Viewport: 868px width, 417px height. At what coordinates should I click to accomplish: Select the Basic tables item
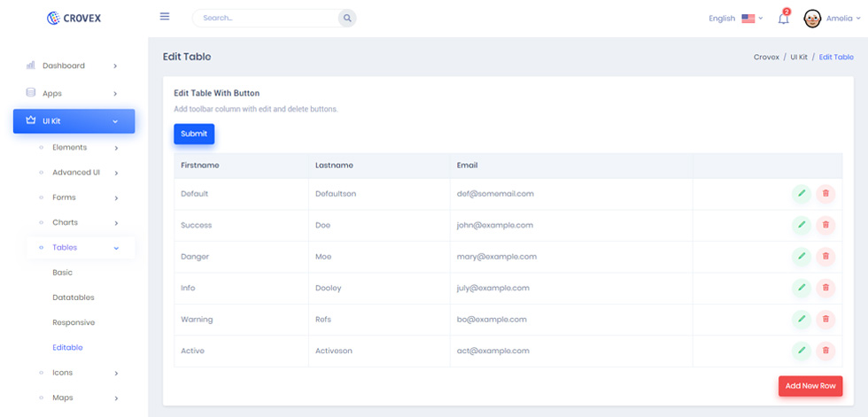tap(63, 272)
